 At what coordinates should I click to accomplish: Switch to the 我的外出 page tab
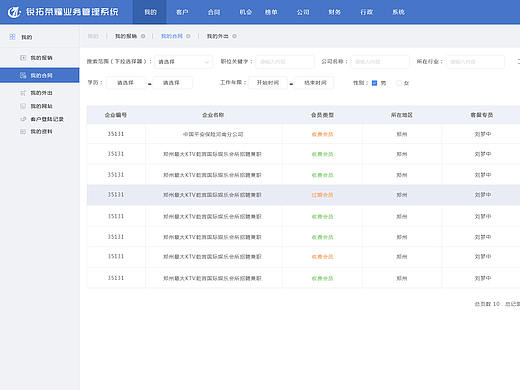click(217, 36)
